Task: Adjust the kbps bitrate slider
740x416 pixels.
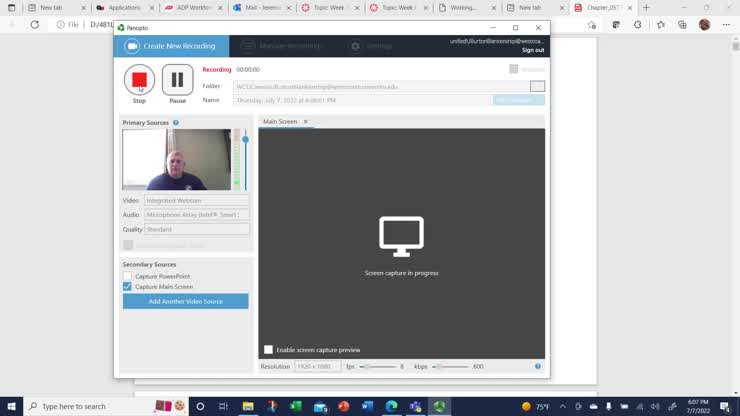Action: click(x=439, y=367)
